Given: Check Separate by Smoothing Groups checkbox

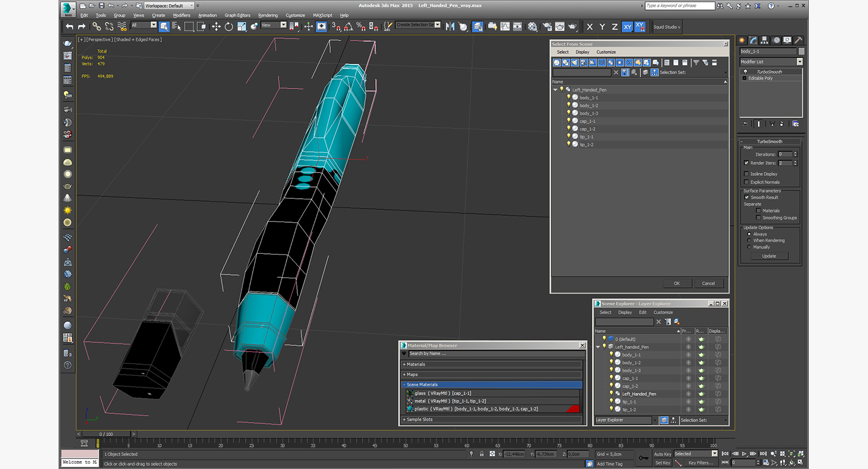Looking at the screenshot, I should (758, 217).
